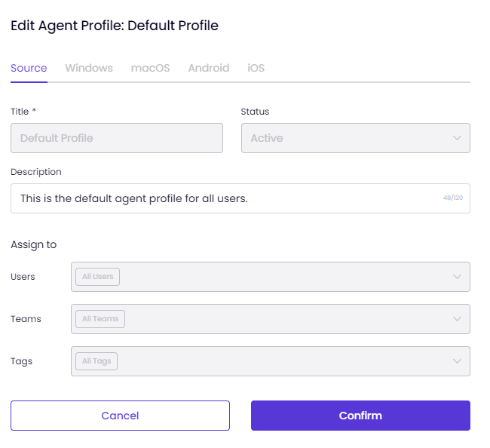Open the macOS tab
This screenshot has width=490, height=448.
coord(150,68)
